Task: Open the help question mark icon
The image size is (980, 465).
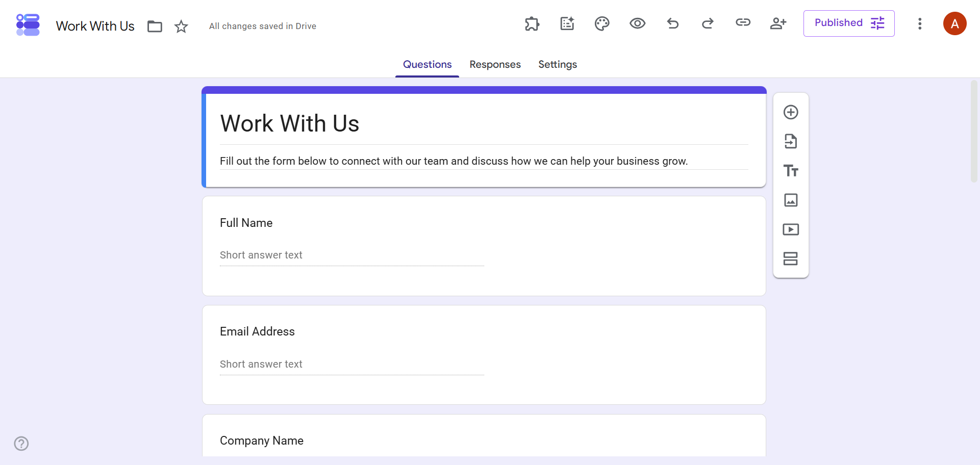Action: [21, 444]
